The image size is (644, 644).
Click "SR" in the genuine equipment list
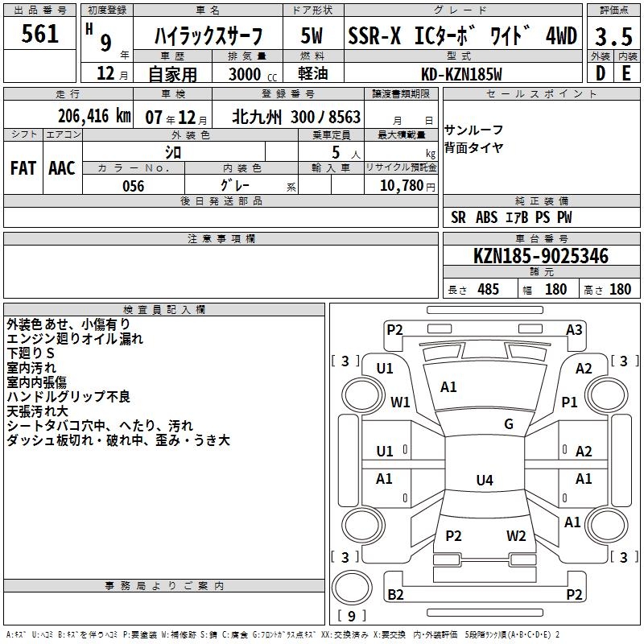coord(458,217)
